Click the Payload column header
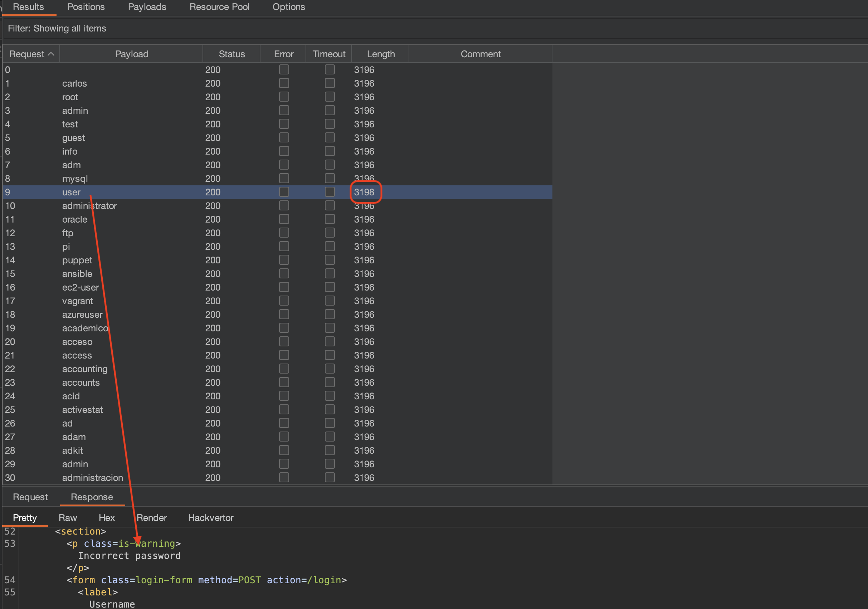The image size is (868, 609). [131, 54]
